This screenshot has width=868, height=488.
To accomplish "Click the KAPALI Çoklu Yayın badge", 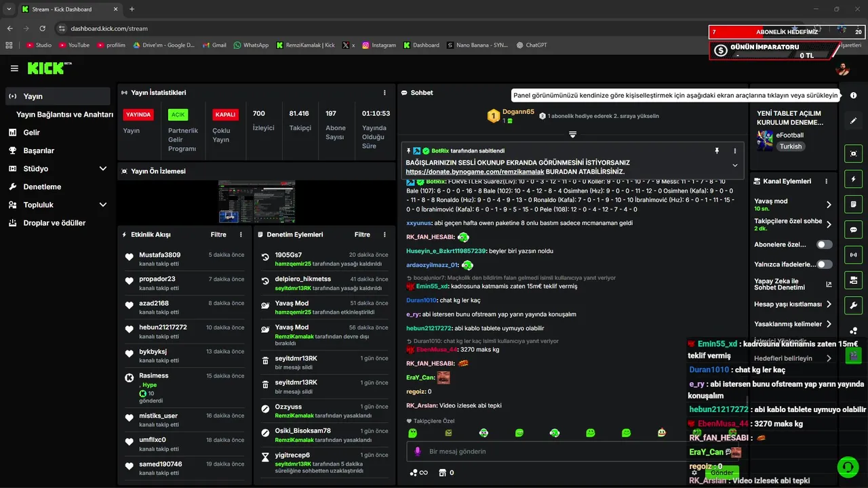I will (225, 115).
